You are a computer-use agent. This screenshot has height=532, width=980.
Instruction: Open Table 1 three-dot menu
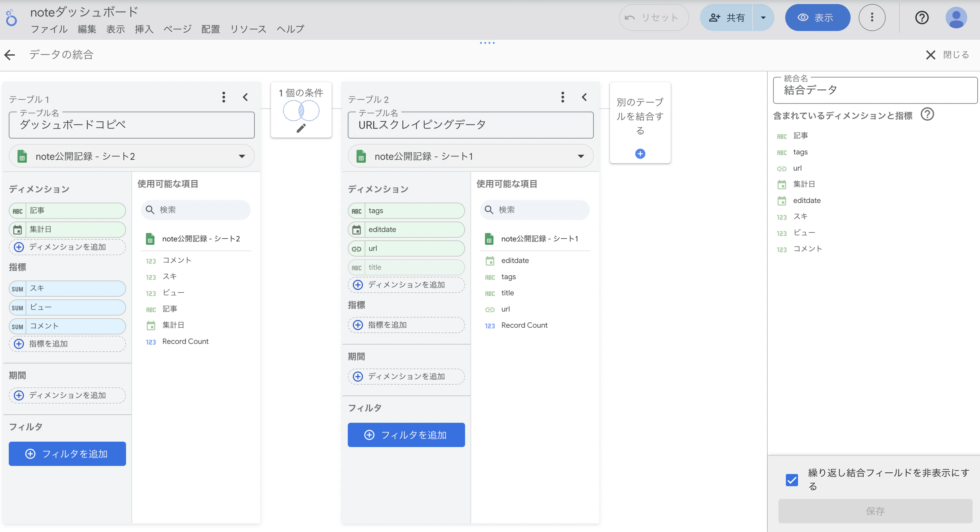224,97
